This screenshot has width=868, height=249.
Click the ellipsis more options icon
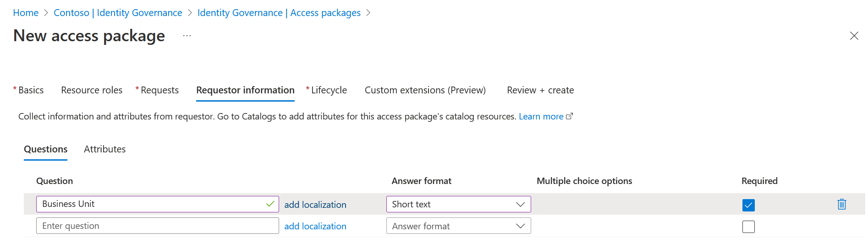[x=187, y=36]
